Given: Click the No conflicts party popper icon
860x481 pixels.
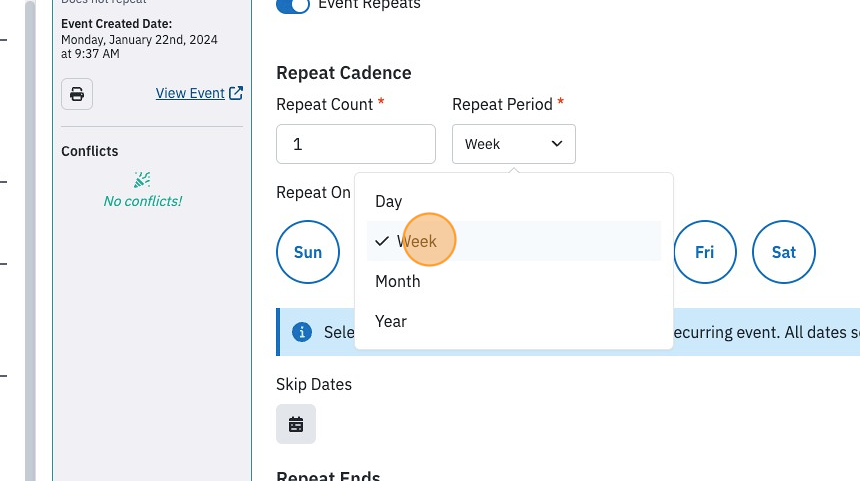Looking at the screenshot, I should pos(142,180).
